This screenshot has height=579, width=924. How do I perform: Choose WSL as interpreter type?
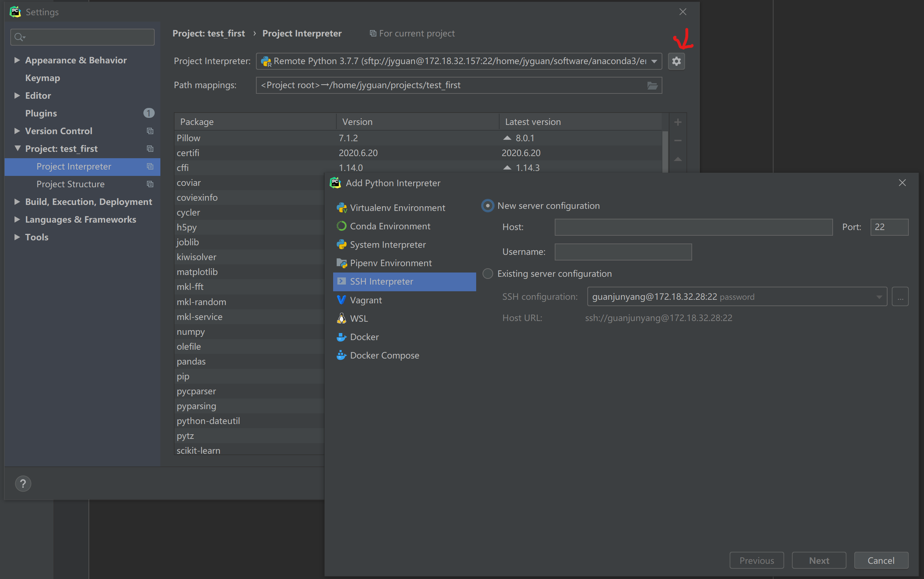(359, 318)
